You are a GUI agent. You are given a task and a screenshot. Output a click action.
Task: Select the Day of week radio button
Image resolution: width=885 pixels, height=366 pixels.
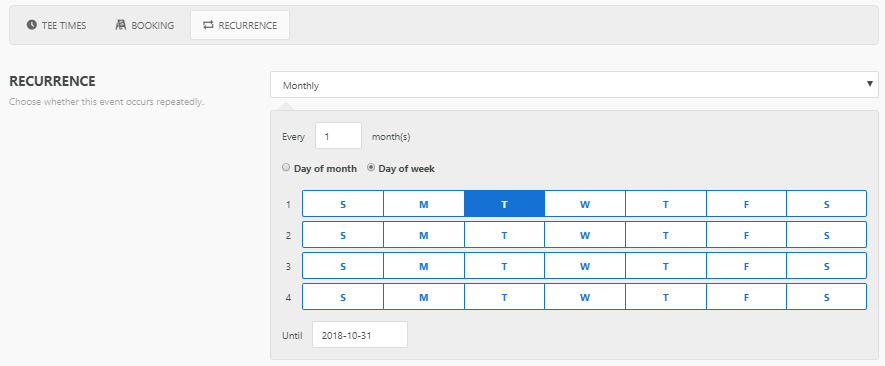(x=371, y=167)
